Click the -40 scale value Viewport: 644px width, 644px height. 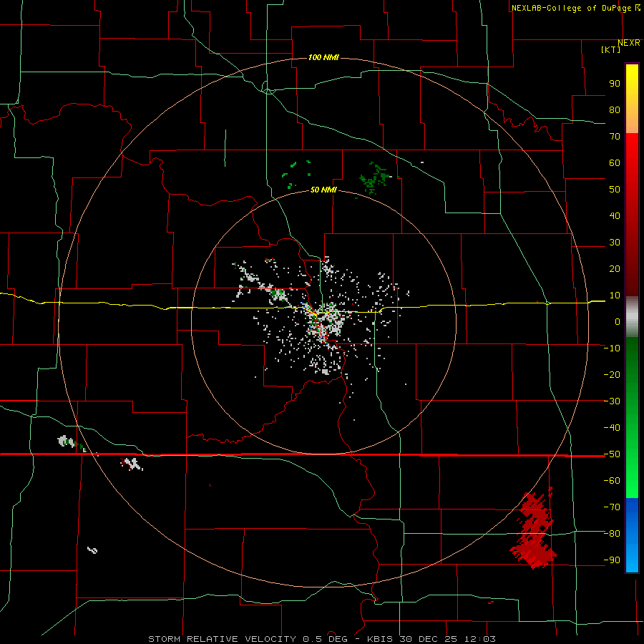click(x=612, y=428)
